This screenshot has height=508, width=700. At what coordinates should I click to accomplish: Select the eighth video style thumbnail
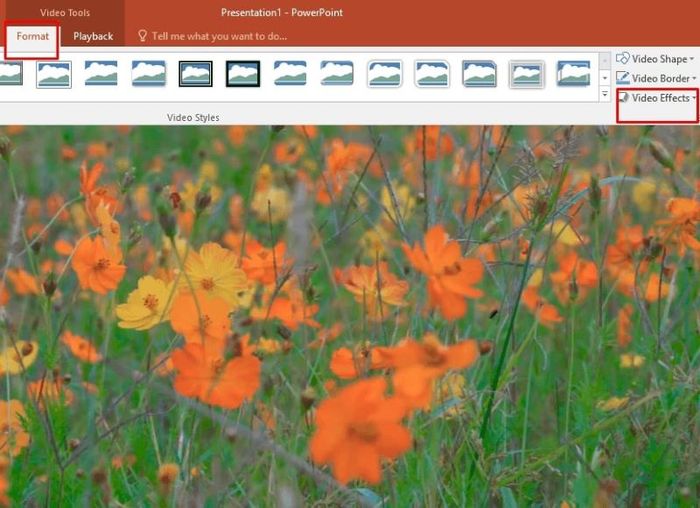[337, 73]
